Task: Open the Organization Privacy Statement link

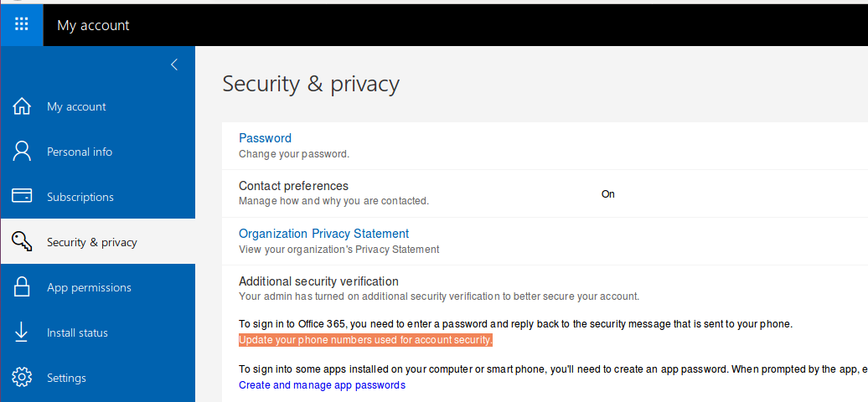Action: pos(323,234)
